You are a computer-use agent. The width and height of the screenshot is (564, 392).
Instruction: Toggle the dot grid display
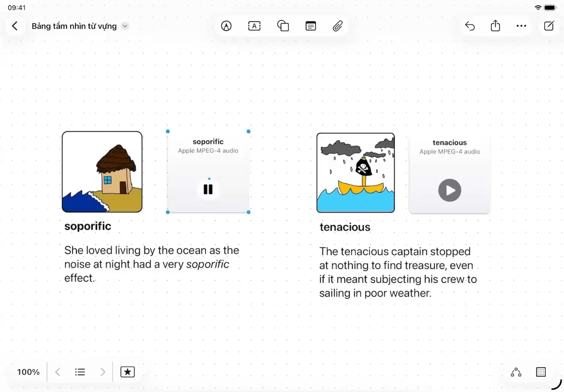click(x=540, y=372)
